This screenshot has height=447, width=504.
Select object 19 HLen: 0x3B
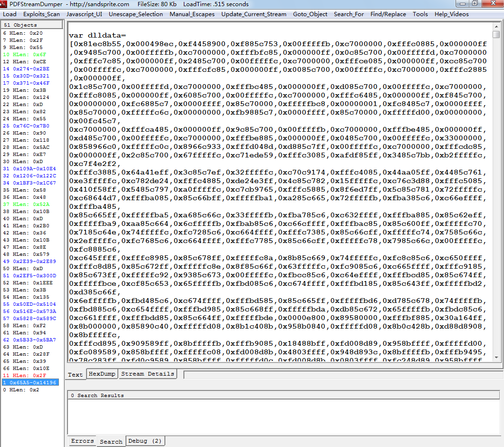coord(24,90)
